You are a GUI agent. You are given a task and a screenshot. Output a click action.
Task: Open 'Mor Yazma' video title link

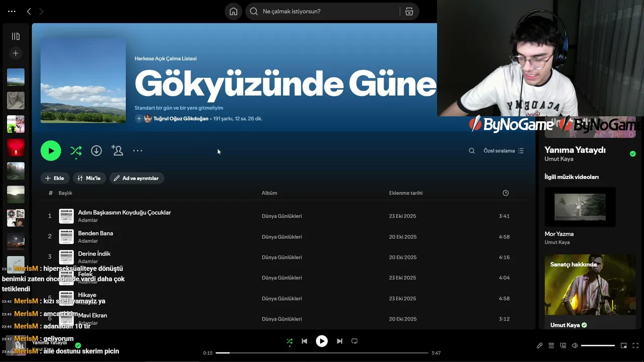[559, 234]
